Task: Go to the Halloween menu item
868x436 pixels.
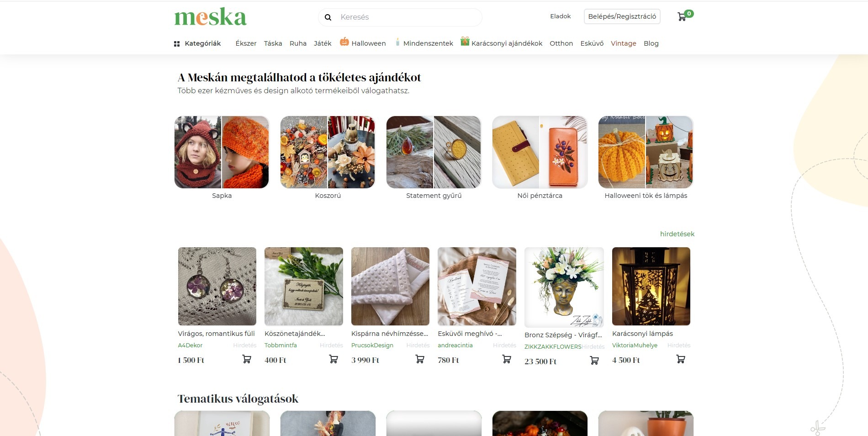Action: click(363, 43)
